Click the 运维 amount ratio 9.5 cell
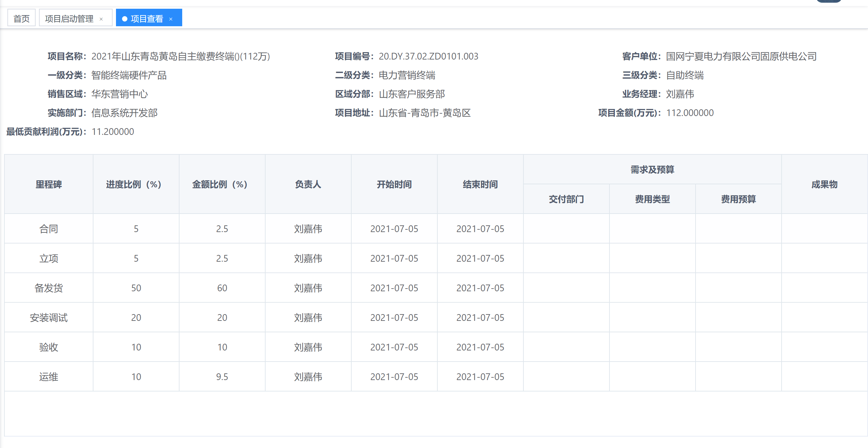Screen dimensions: 868x448 click(222, 377)
